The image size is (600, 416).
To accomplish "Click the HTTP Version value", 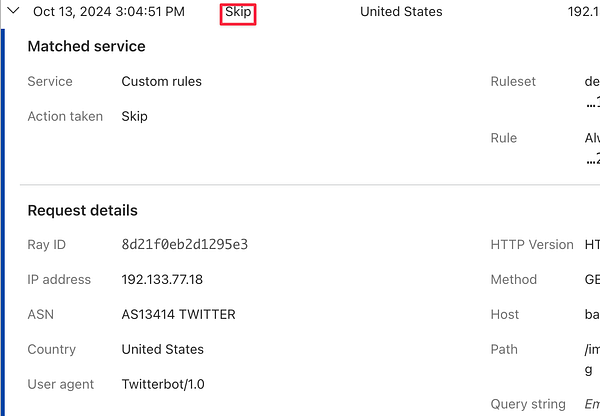I will click(593, 244).
